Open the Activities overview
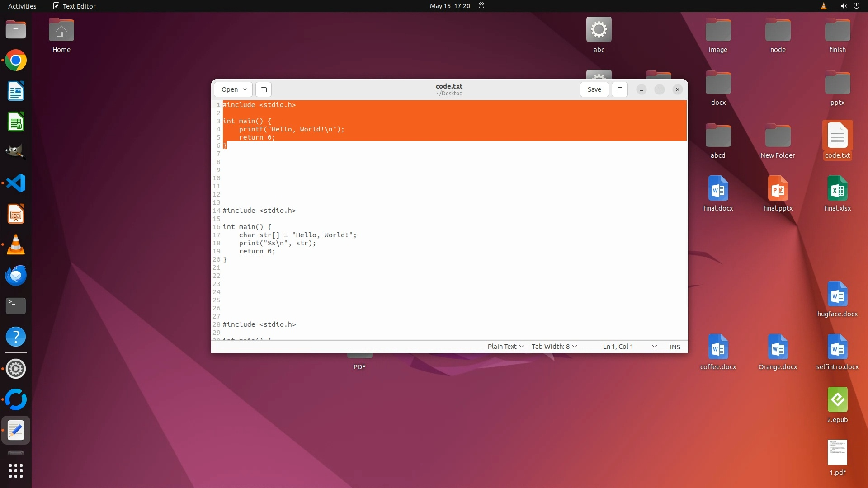This screenshot has height=488, width=868. tap(22, 6)
